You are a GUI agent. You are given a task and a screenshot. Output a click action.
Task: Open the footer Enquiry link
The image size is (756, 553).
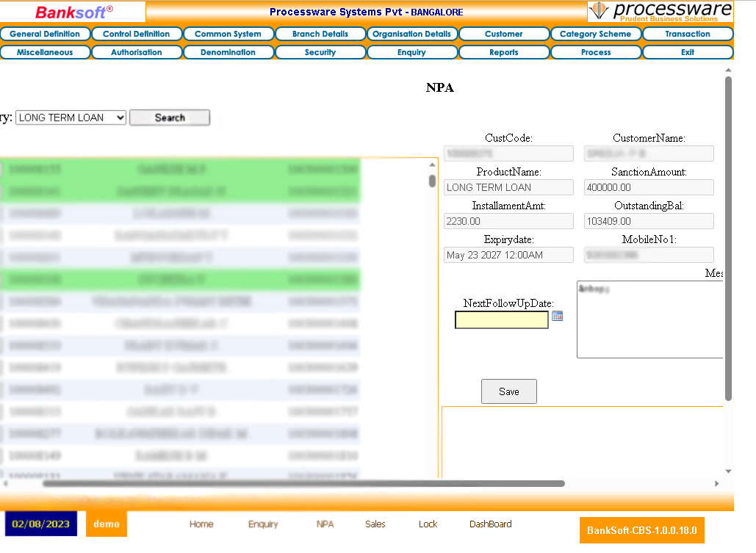(263, 524)
